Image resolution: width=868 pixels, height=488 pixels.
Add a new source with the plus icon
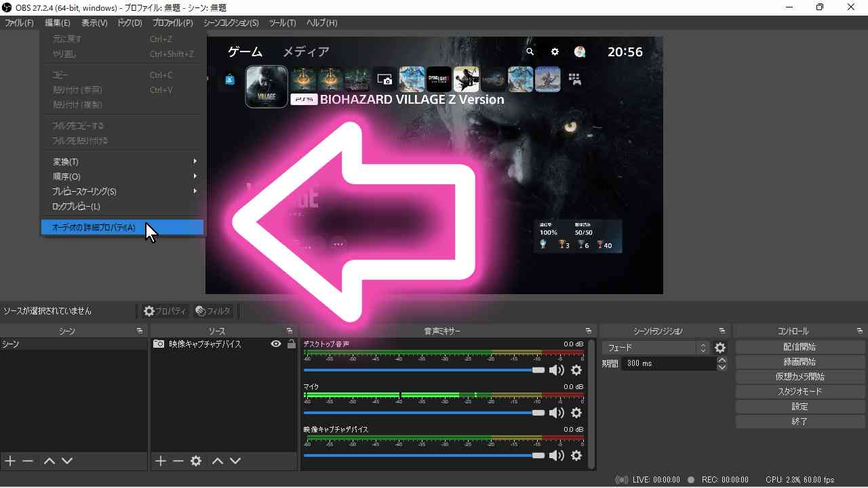tap(161, 461)
